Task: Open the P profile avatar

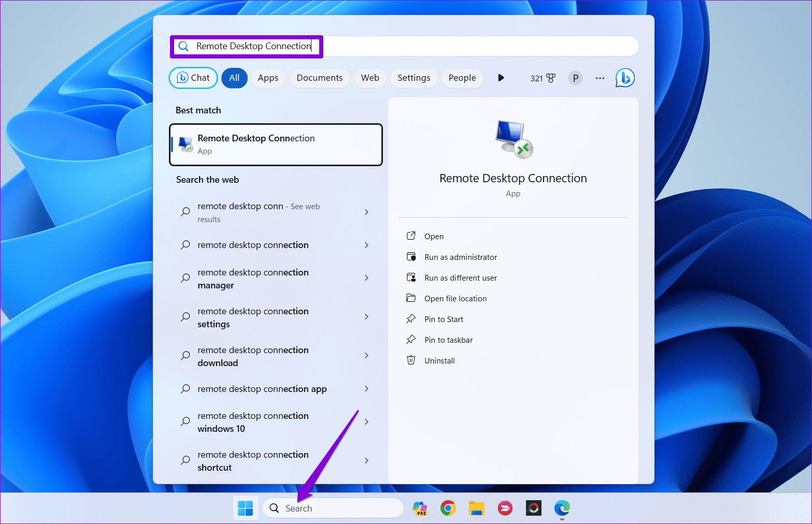Action: (575, 78)
